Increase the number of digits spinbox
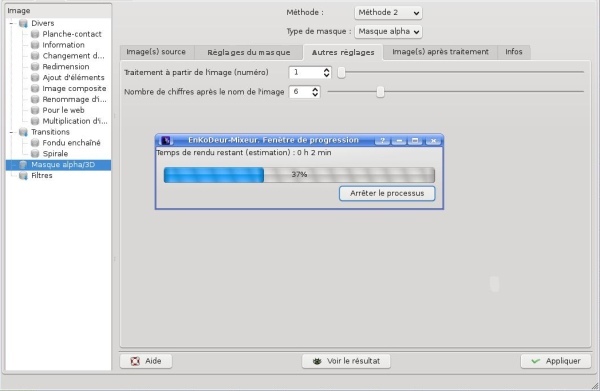600x391 pixels. point(315,89)
